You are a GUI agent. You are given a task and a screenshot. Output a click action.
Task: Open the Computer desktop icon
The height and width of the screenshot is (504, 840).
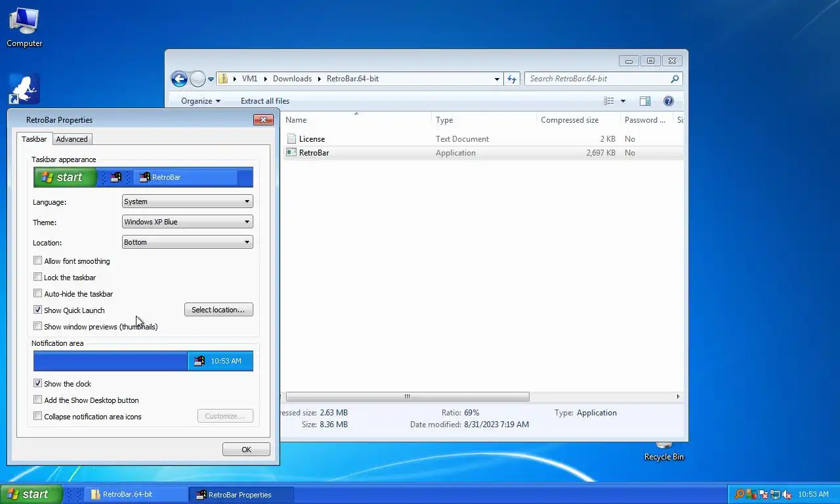pos(24,28)
